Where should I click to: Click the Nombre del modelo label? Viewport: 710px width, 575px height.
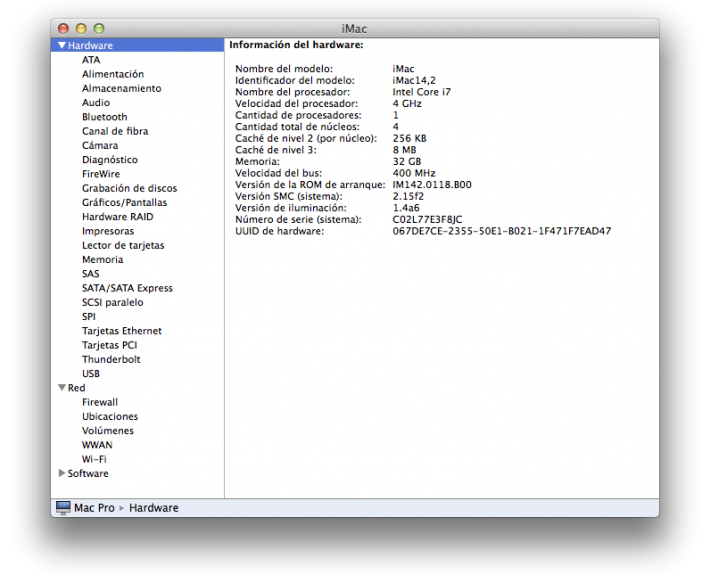point(284,69)
